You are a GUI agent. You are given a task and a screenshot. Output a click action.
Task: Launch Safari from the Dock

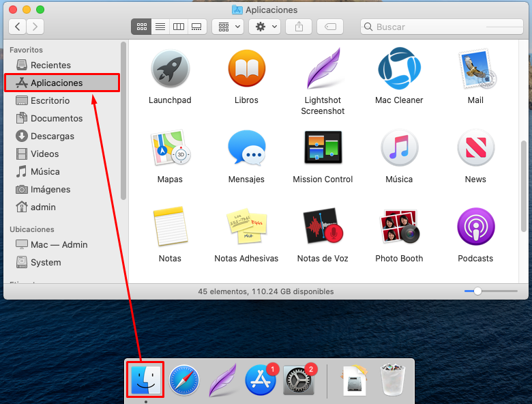pyautogui.click(x=184, y=380)
